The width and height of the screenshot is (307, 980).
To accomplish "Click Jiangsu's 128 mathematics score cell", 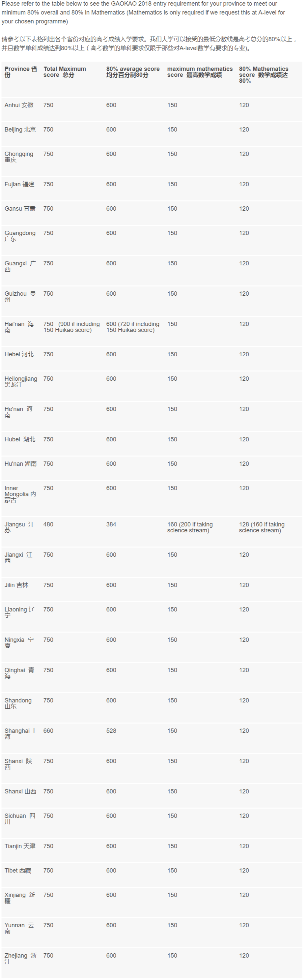I will click(262, 528).
